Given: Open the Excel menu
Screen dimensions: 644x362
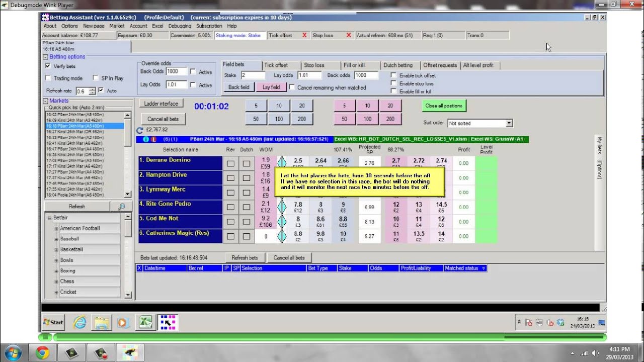Looking at the screenshot, I should coord(157,26).
